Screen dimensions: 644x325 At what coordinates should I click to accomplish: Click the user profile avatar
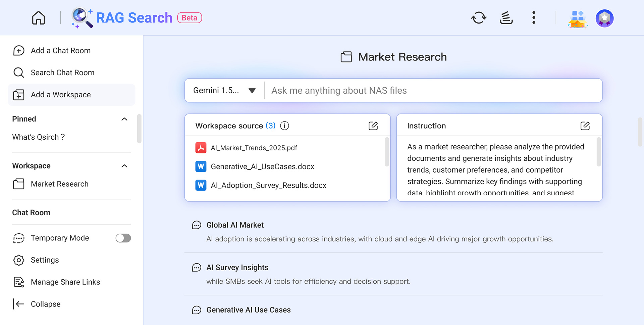coord(604,18)
